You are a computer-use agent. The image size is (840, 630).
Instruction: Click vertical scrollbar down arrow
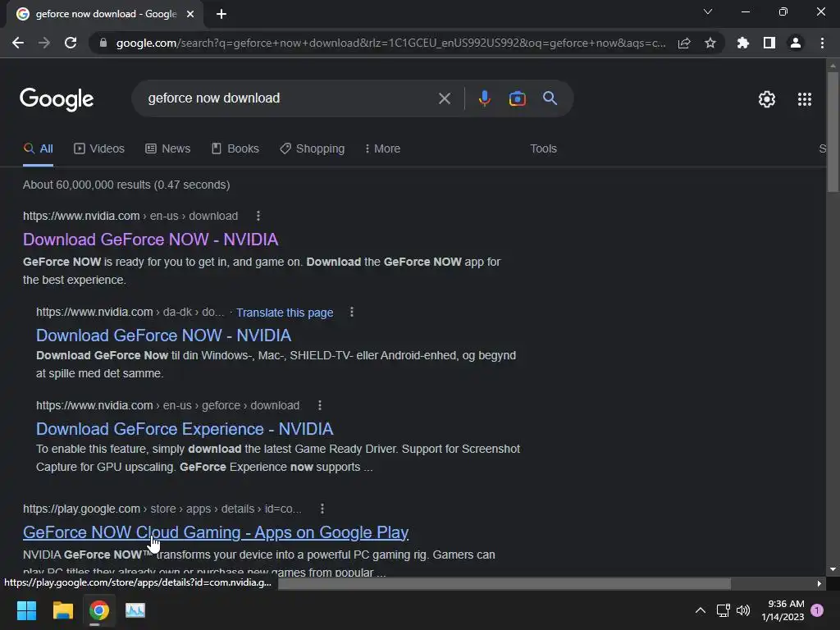(833, 569)
